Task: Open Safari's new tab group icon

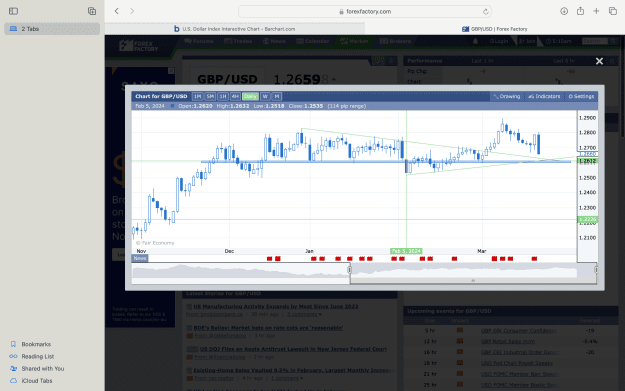Action: pos(92,11)
